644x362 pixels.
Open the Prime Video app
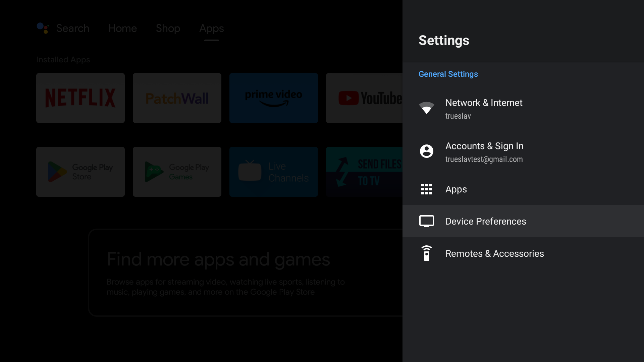pos(274,98)
